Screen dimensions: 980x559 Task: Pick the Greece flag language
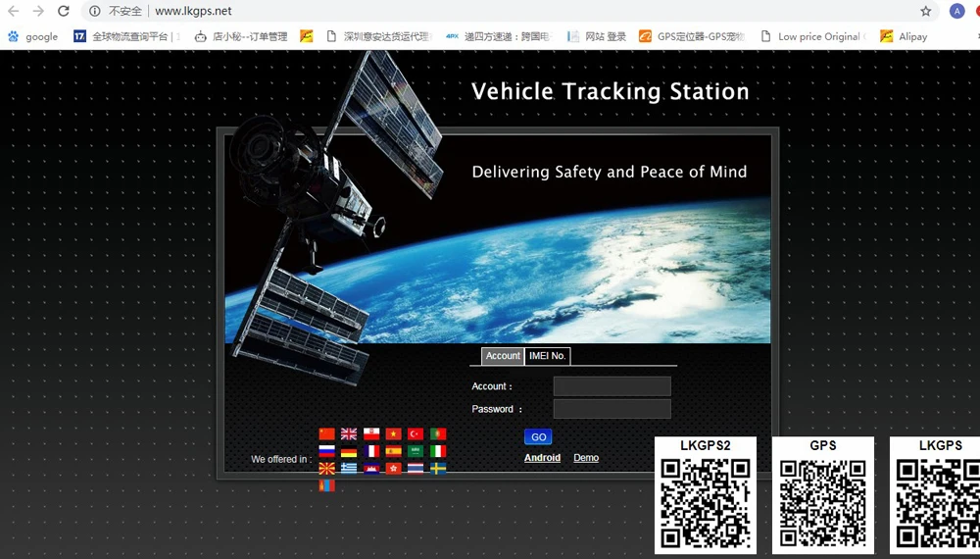click(x=349, y=469)
